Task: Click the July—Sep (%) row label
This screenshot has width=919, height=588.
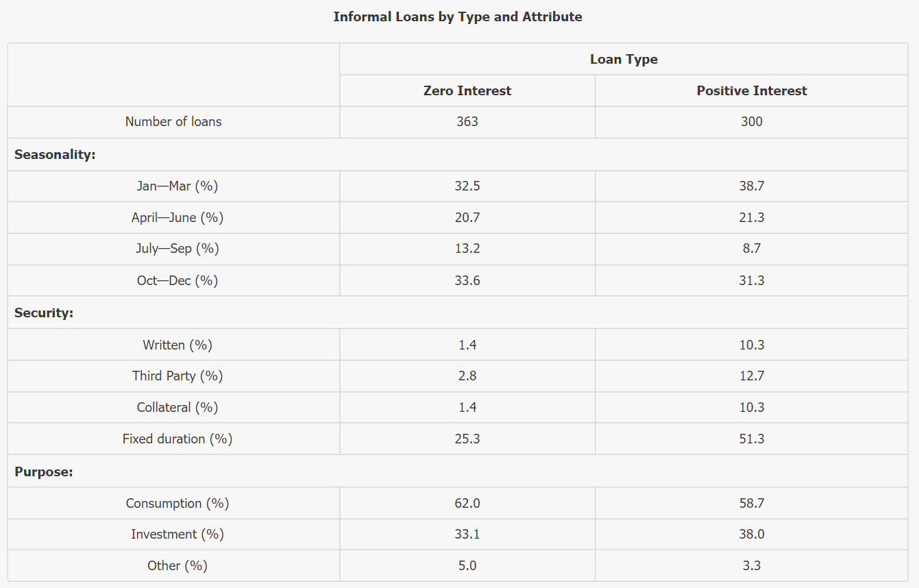Action: tap(177, 249)
